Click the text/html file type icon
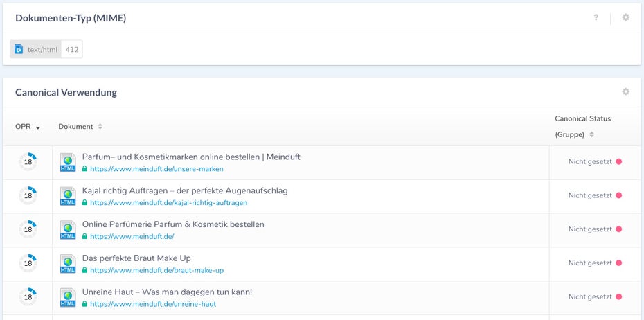The image size is (644, 320). click(x=19, y=49)
